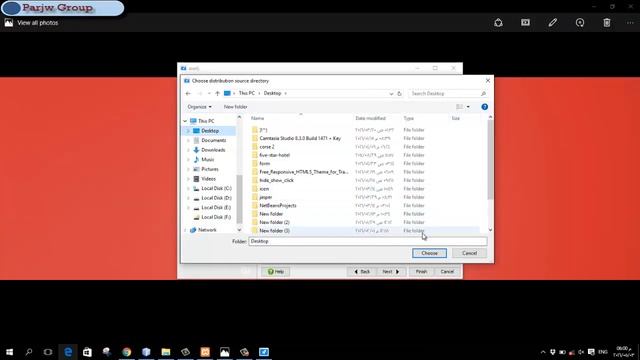Click Help in the wizard window
The width and height of the screenshot is (640, 360).
coord(276,272)
